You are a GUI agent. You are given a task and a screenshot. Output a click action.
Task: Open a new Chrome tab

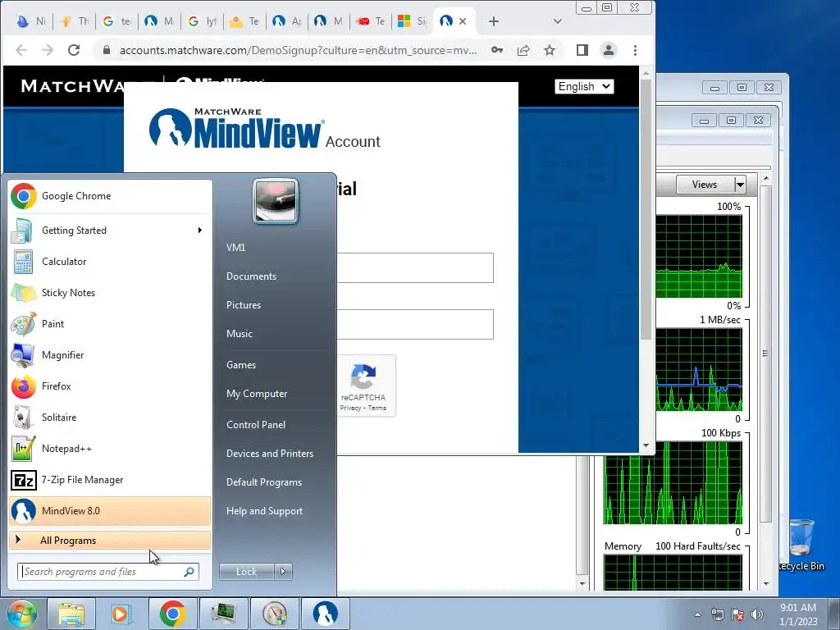click(x=494, y=21)
